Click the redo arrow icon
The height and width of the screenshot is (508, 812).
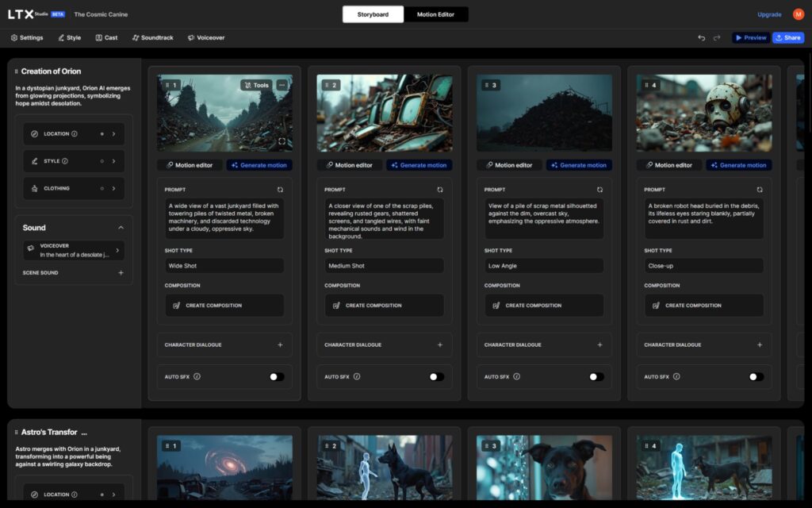click(x=717, y=38)
